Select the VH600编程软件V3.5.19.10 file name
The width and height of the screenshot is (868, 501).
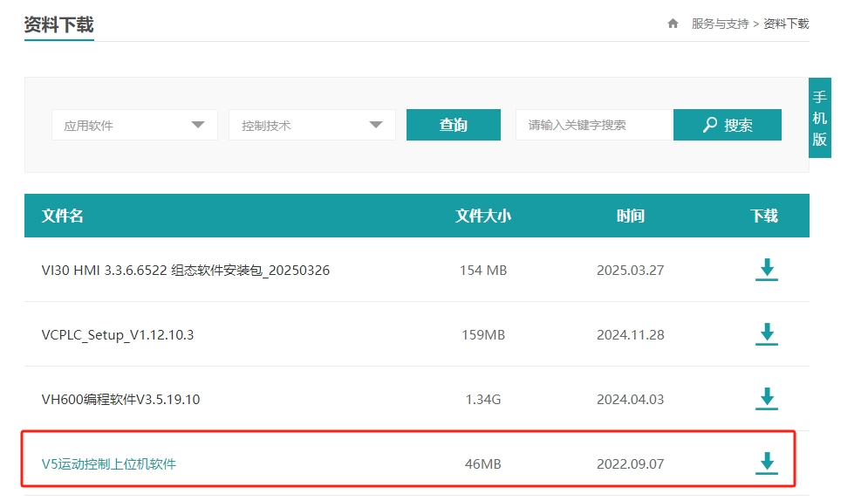pyautogui.click(x=121, y=399)
